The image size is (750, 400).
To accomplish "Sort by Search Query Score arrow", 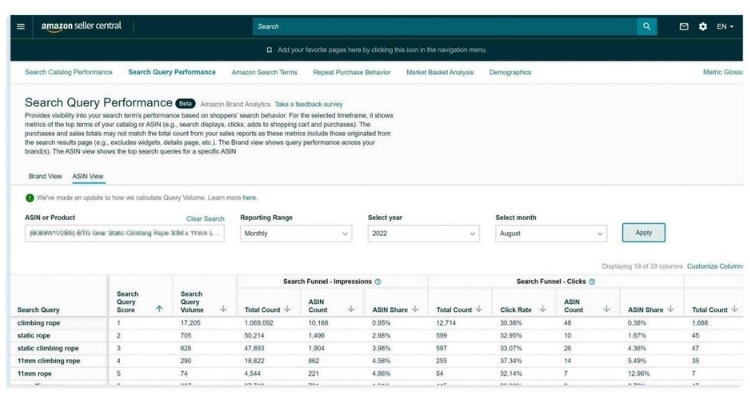I will click(157, 308).
